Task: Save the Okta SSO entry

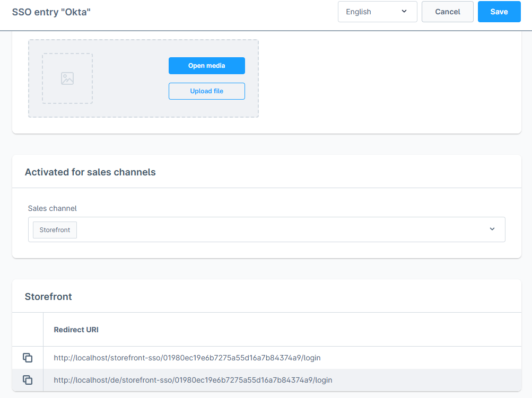Action: coord(499,12)
